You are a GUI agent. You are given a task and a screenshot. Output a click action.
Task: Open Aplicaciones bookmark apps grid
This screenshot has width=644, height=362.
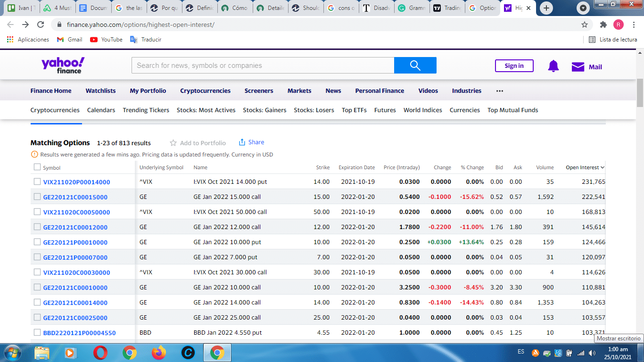tap(28, 40)
